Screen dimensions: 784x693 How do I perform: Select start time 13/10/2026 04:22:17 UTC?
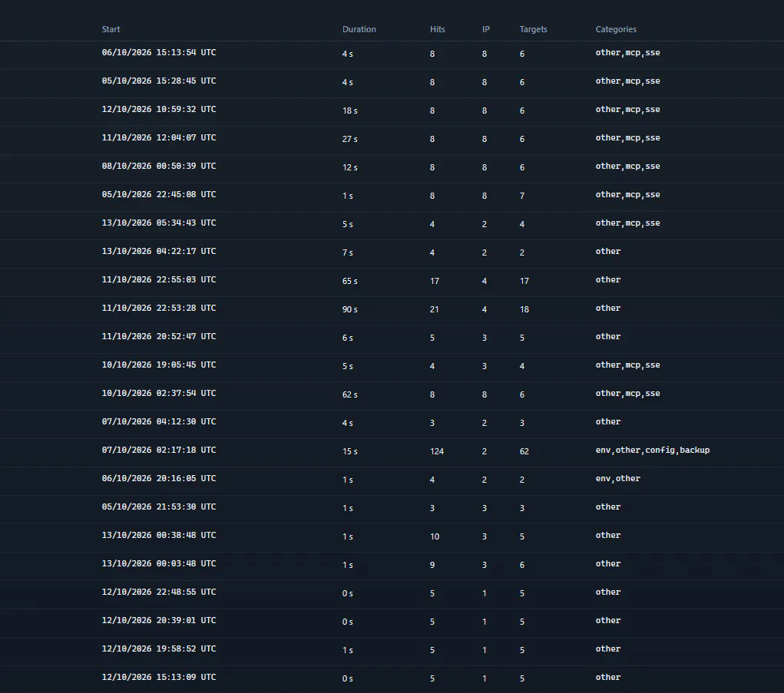pos(159,251)
